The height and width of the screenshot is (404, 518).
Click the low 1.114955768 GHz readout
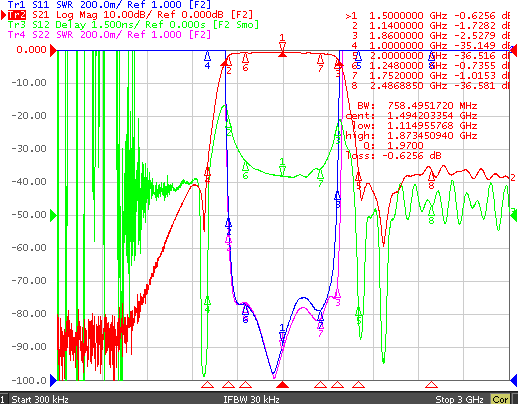pyautogui.click(x=414, y=126)
